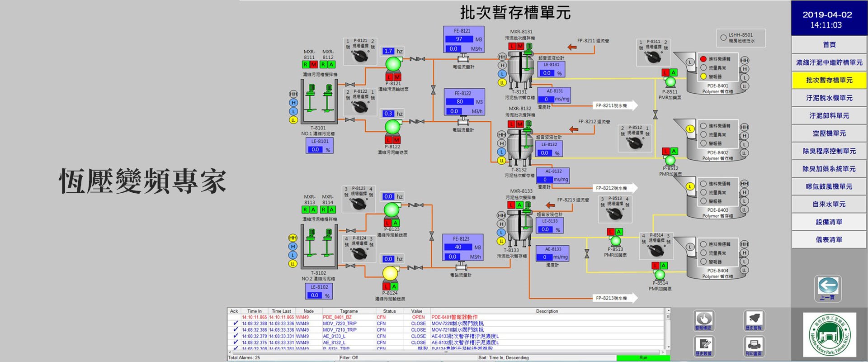Viewport: 868px width, 362px height.
Task: Select PMR dosing pump P-8511
Action: tap(670, 82)
